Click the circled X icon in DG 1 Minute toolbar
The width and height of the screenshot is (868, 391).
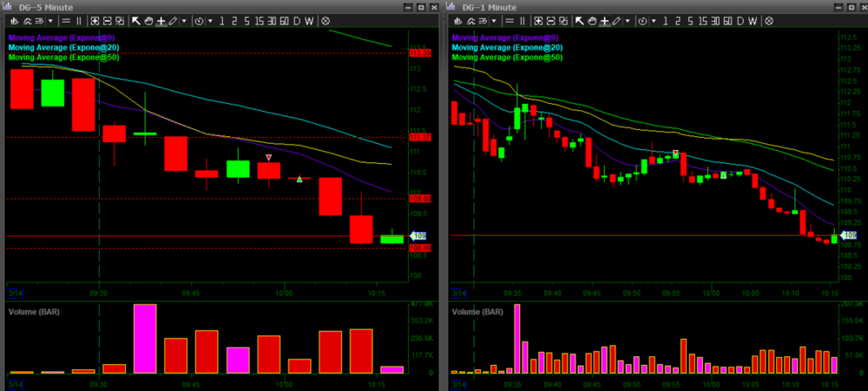769,21
